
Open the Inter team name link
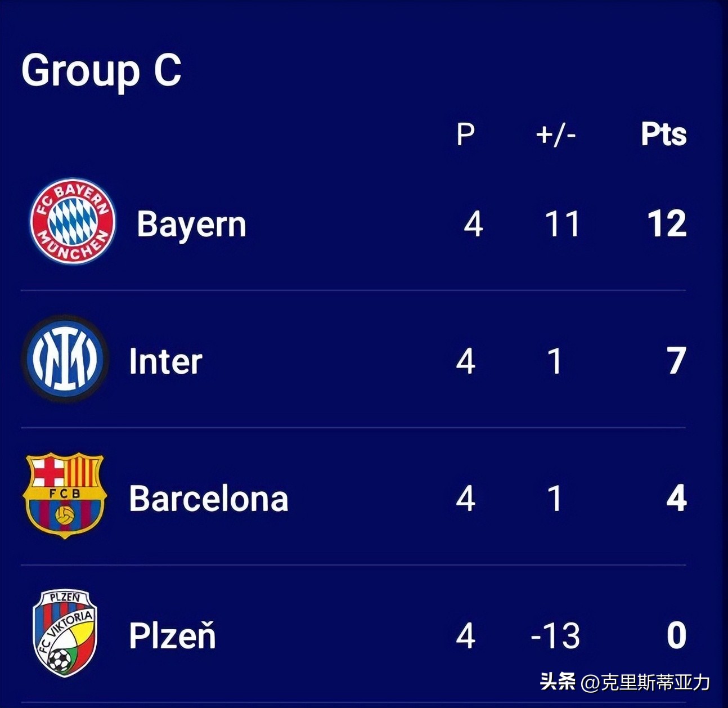165,361
